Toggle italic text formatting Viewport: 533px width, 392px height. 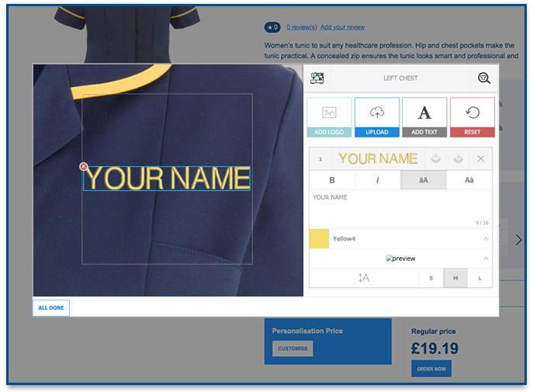(378, 180)
